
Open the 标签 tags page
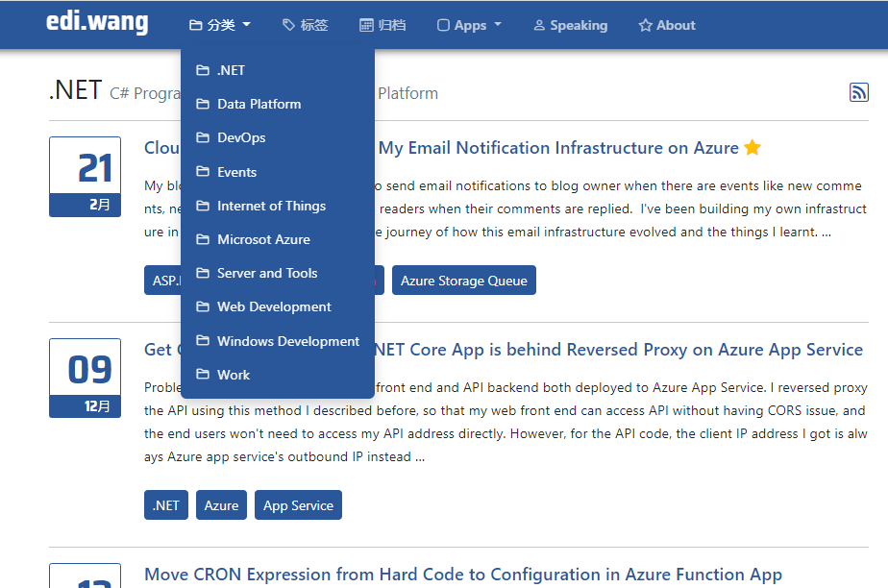point(306,26)
